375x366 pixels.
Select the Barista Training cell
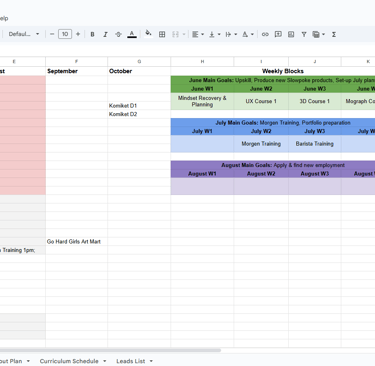[315, 144]
